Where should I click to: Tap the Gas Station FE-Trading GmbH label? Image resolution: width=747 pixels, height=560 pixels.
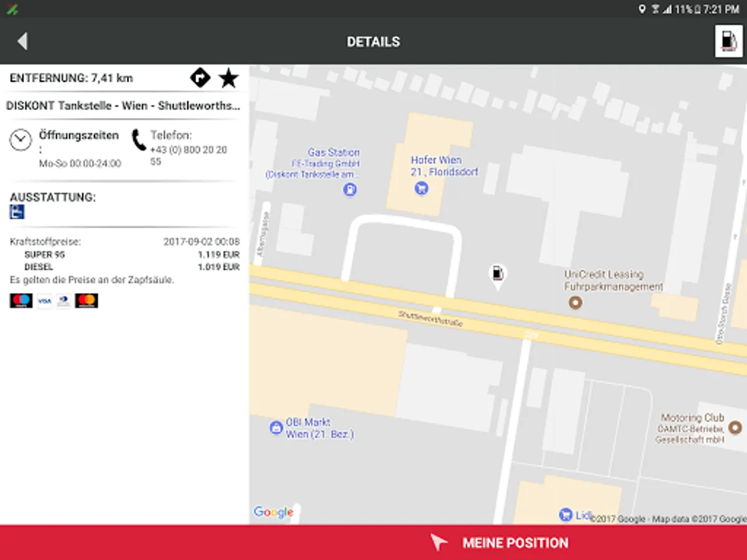[x=313, y=164]
